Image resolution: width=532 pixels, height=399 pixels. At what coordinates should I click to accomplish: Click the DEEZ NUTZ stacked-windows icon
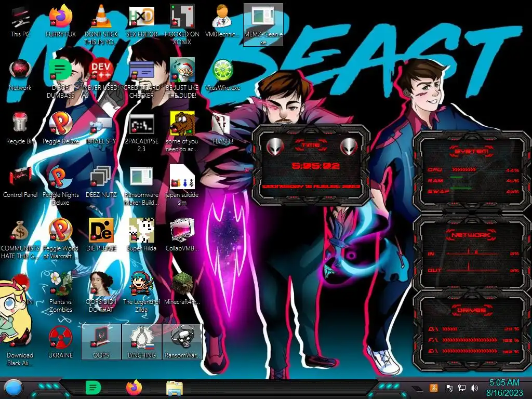pos(101,182)
